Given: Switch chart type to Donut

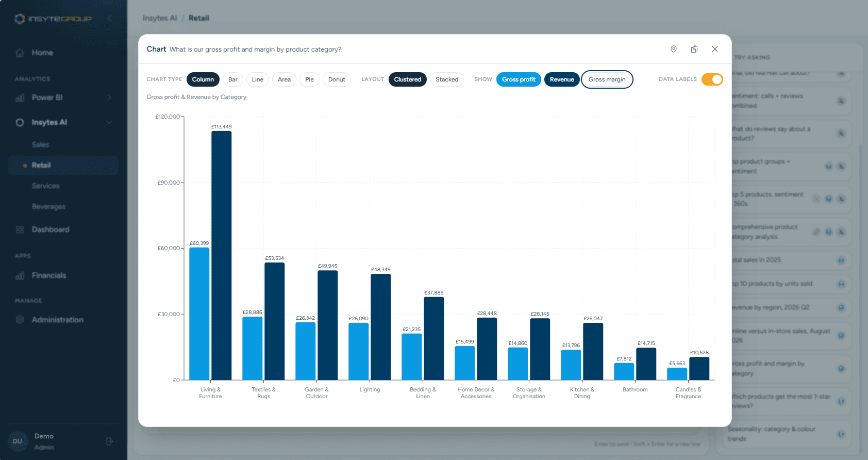Looking at the screenshot, I should click(337, 79).
